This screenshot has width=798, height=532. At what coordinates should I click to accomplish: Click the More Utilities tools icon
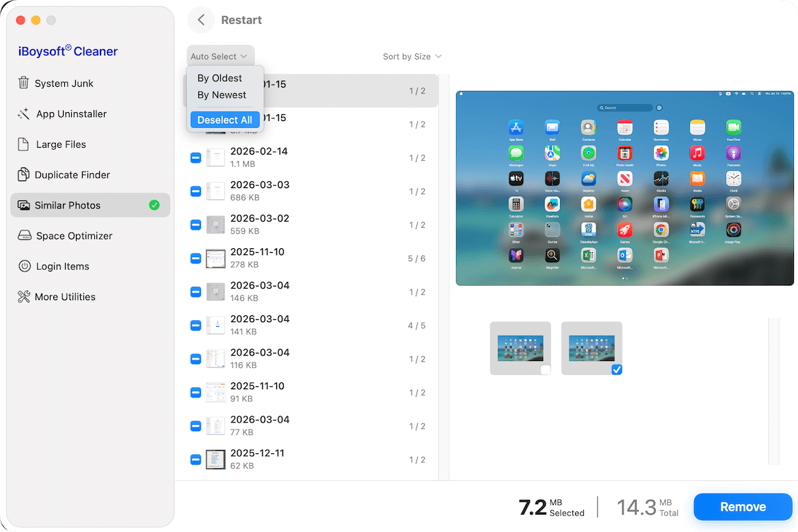click(23, 297)
